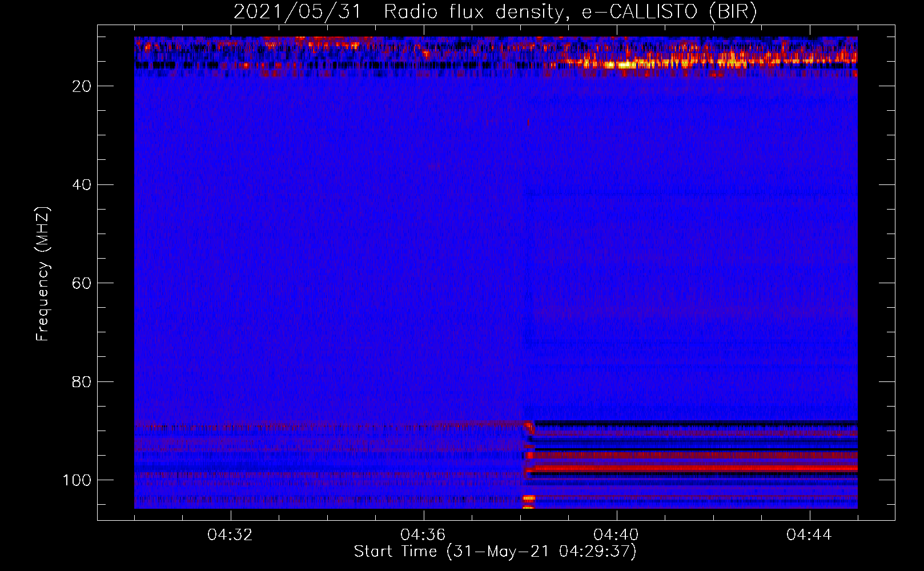The width and height of the screenshot is (924, 571).
Task: Click the frequency tick label 20
Action: coord(82,86)
